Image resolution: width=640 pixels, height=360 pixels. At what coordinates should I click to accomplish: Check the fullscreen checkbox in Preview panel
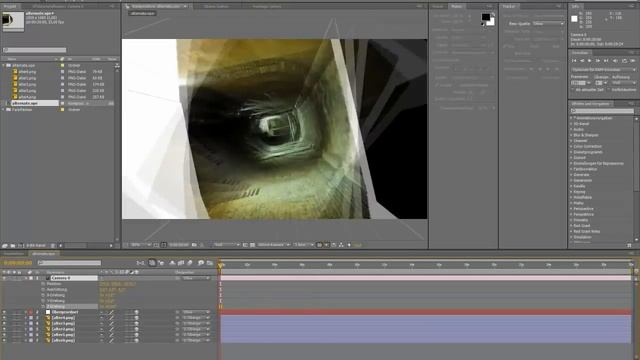coord(608,90)
